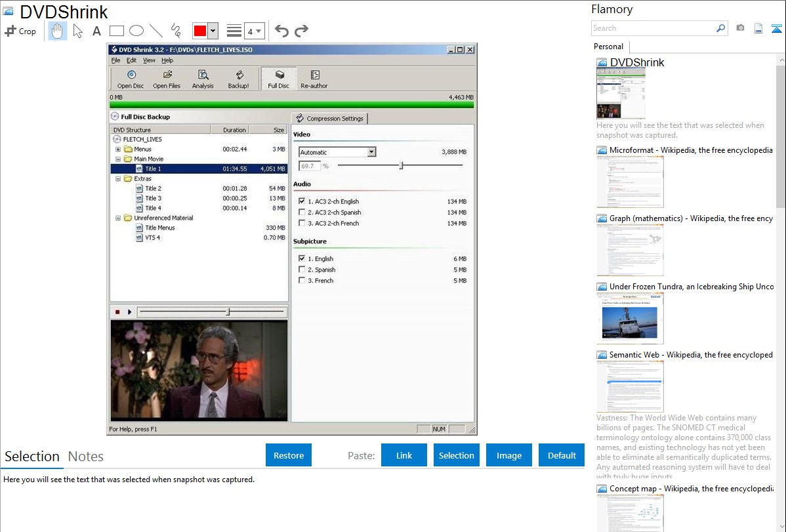
Task: Click the line style icon
Action: tap(234, 31)
